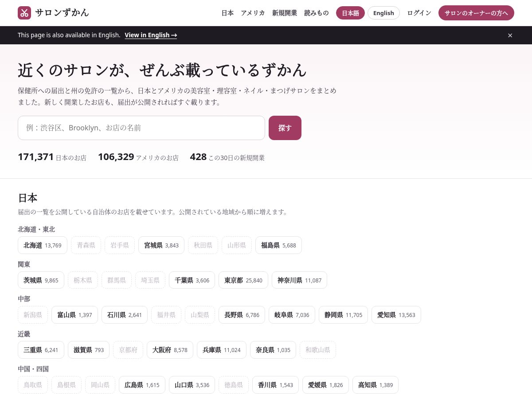Viewport: 532px width, 399px height.
Task: Open the アメリカ navigation menu item
Action: click(x=253, y=13)
